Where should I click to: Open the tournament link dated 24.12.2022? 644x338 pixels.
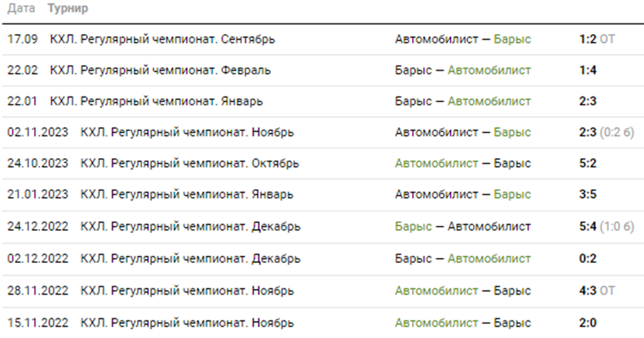190,227
